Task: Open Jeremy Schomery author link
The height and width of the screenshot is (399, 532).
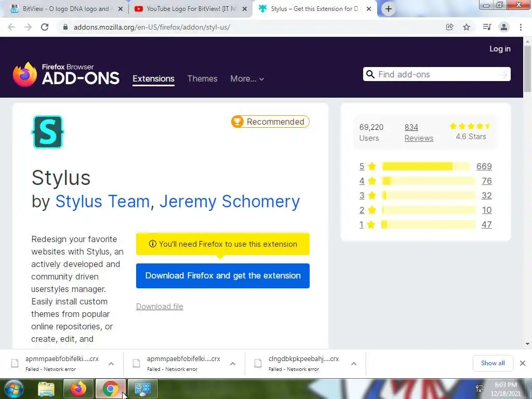Action: point(230,202)
